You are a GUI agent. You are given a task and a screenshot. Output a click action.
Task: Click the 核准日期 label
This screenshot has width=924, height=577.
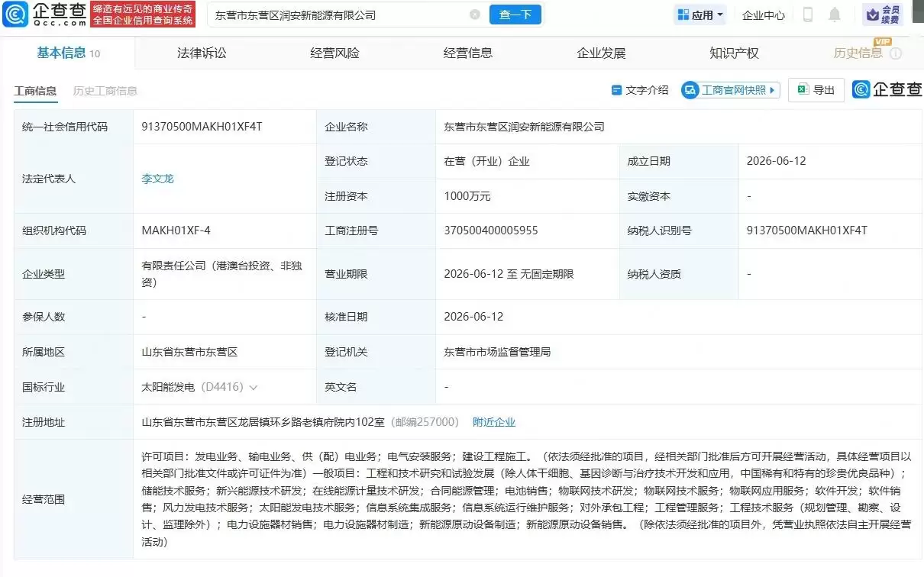click(346, 317)
